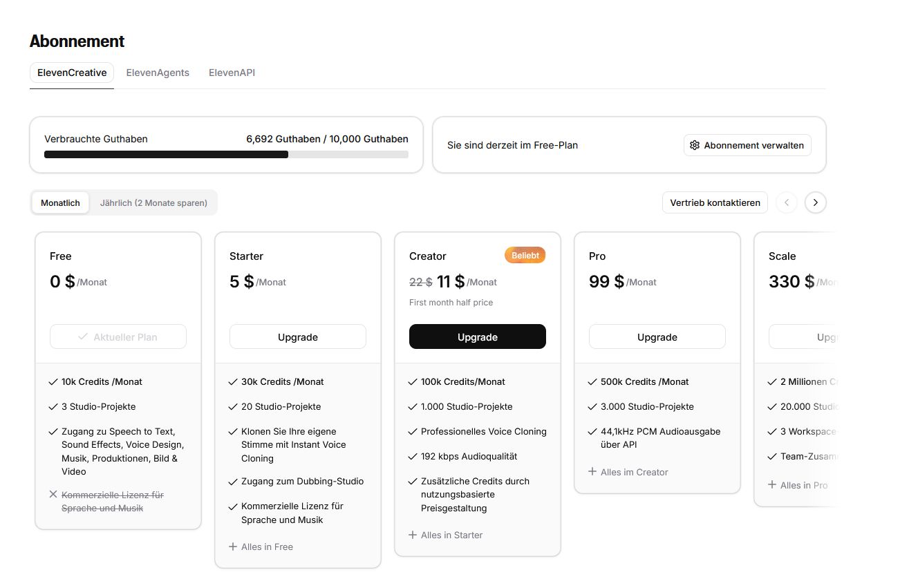Upgrade to the Starter plan

click(x=297, y=337)
